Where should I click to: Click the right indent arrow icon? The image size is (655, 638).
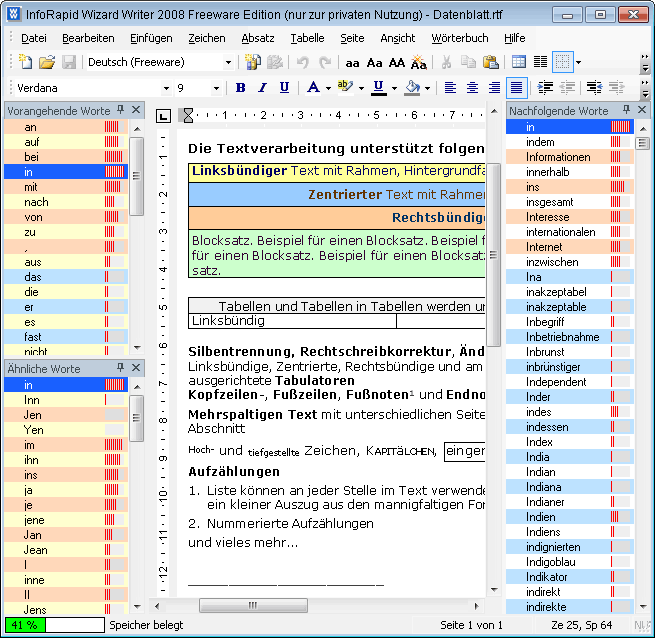(x=594, y=88)
